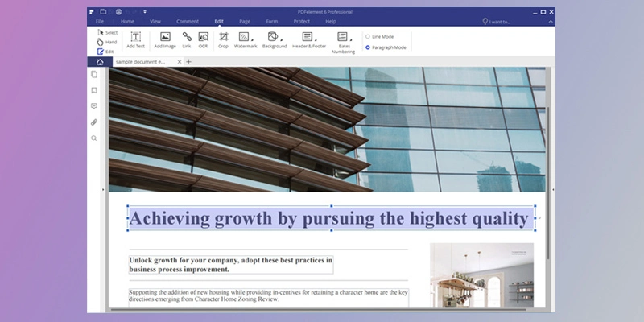Open the Watermark dropdown
The height and width of the screenshot is (322, 644).
[246, 40]
